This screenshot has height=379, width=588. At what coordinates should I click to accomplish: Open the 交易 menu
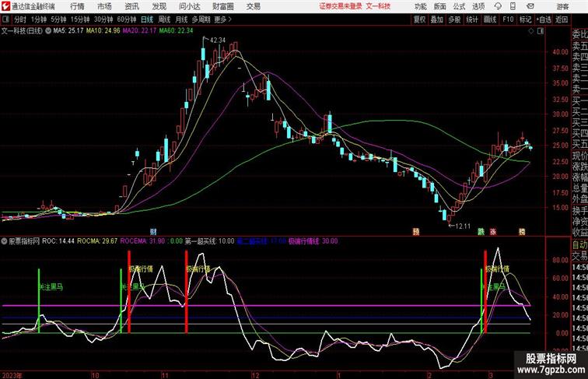[253, 6]
